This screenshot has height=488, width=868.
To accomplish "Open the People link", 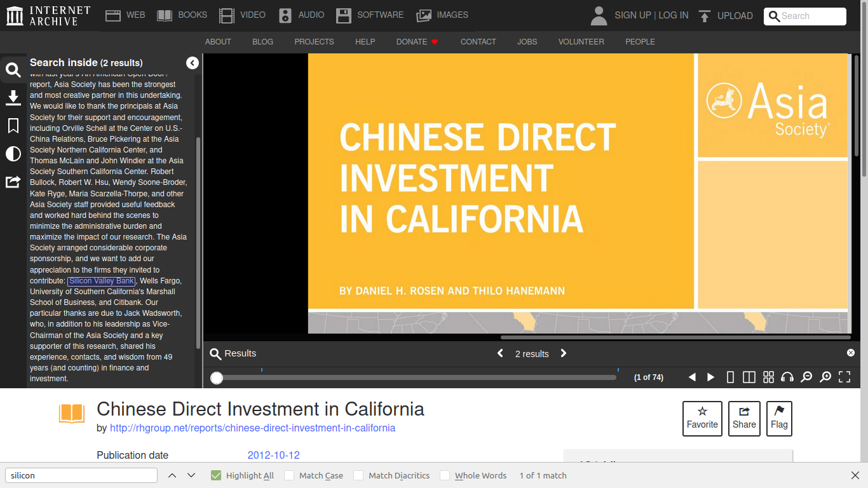I will pos(640,41).
